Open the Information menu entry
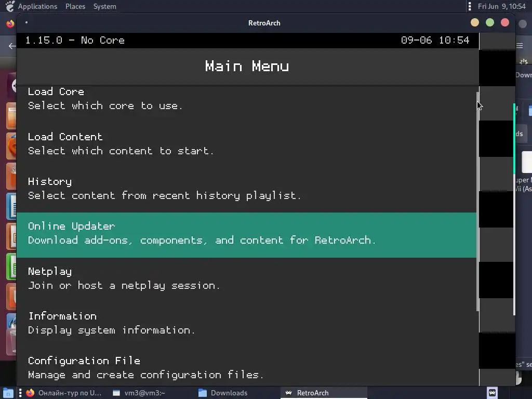Screen dimensions: 532x399 246,323
